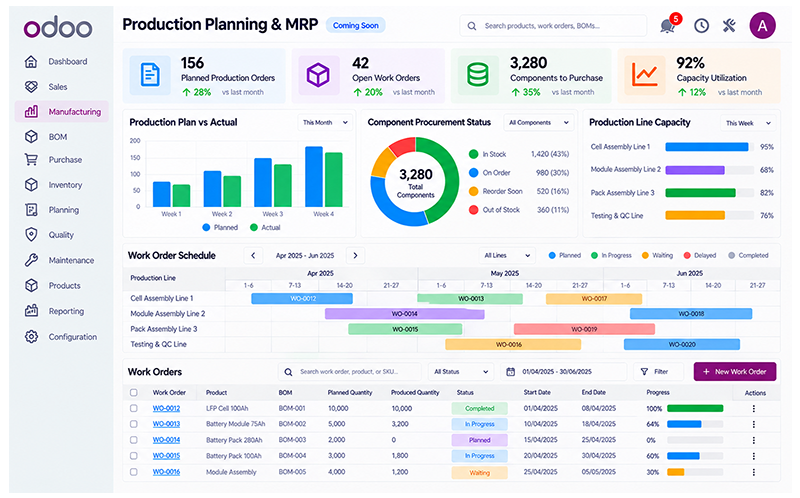Open actions menu for WO-0012 row
This screenshot has height=498, width=800.
tap(754, 409)
